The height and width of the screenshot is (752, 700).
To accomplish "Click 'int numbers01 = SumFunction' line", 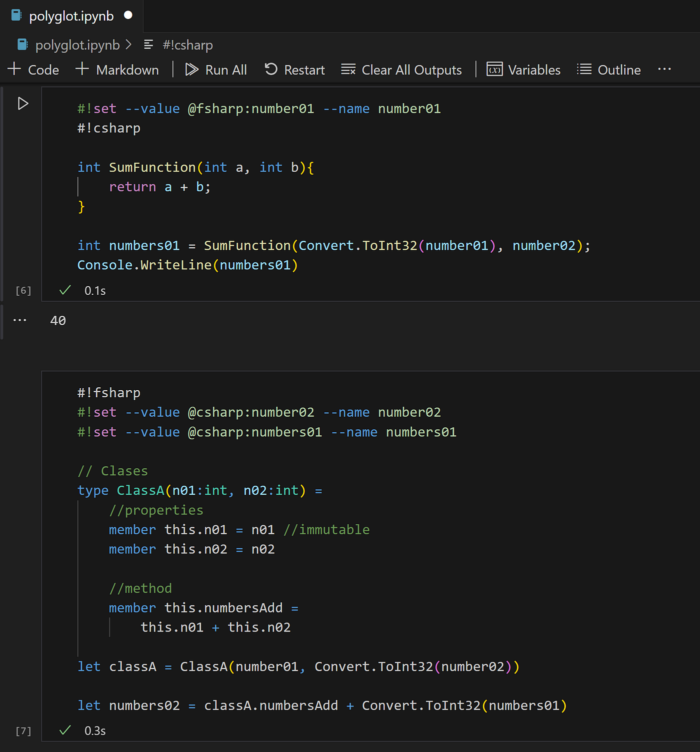I will click(x=334, y=246).
